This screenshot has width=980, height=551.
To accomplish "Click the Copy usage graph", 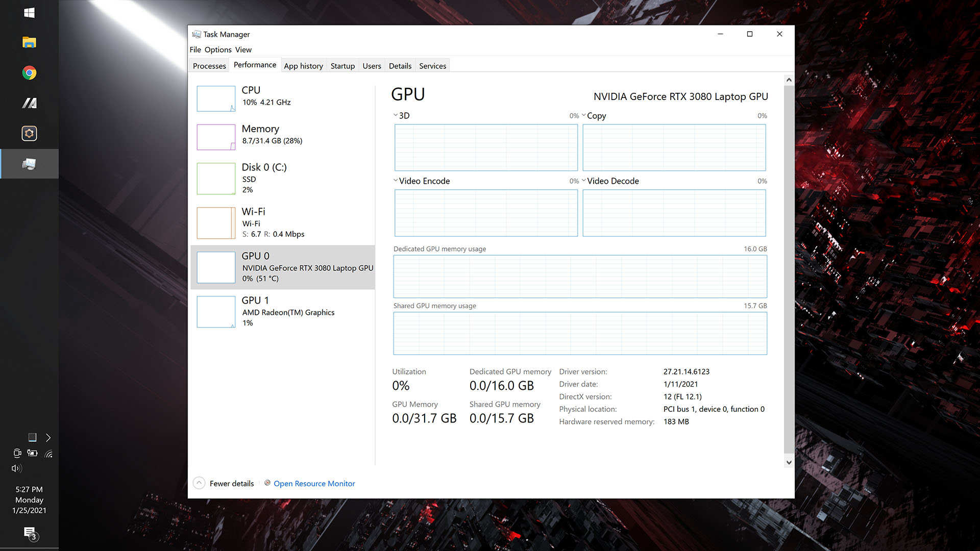I will click(x=674, y=147).
